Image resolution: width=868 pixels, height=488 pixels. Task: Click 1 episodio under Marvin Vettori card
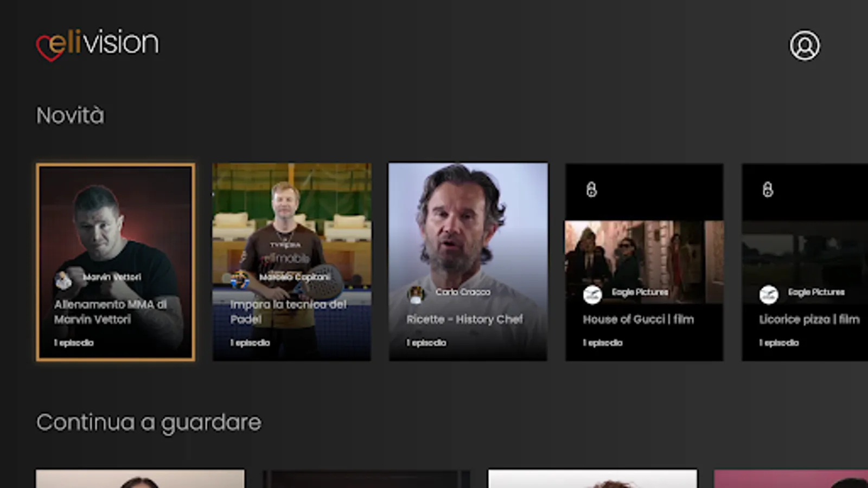[x=74, y=343]
